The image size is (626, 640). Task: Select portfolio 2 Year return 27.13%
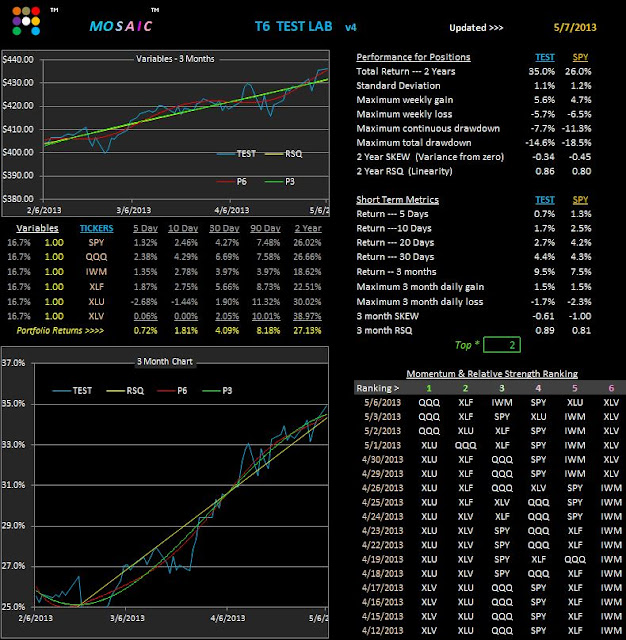pyautogui.click(x=307, y=330)
